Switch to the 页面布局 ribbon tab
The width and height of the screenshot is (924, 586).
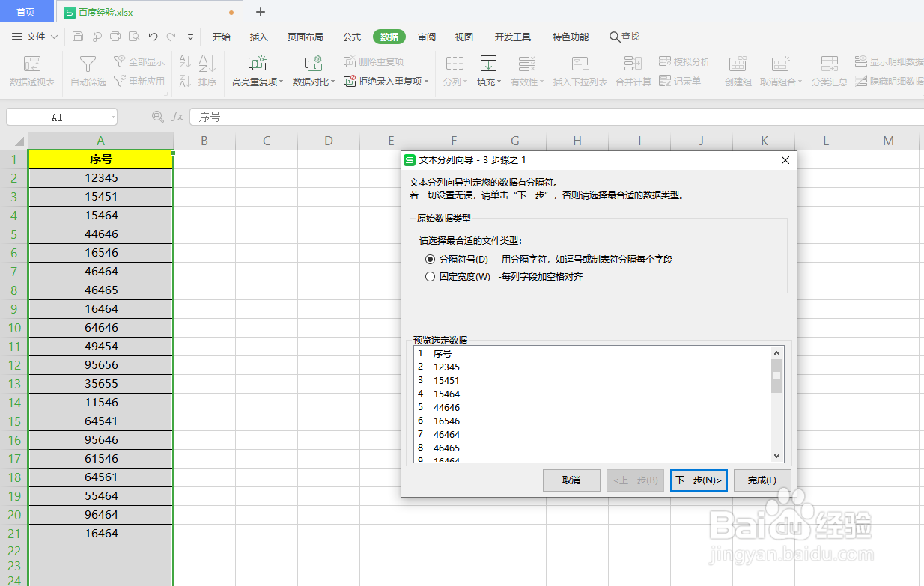[306, 37]
